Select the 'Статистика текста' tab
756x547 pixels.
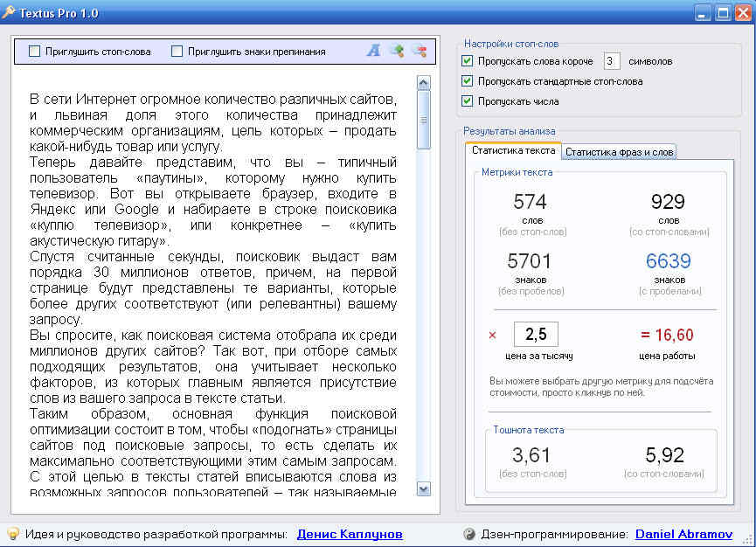pyautogui.click(x=516, y=149)
